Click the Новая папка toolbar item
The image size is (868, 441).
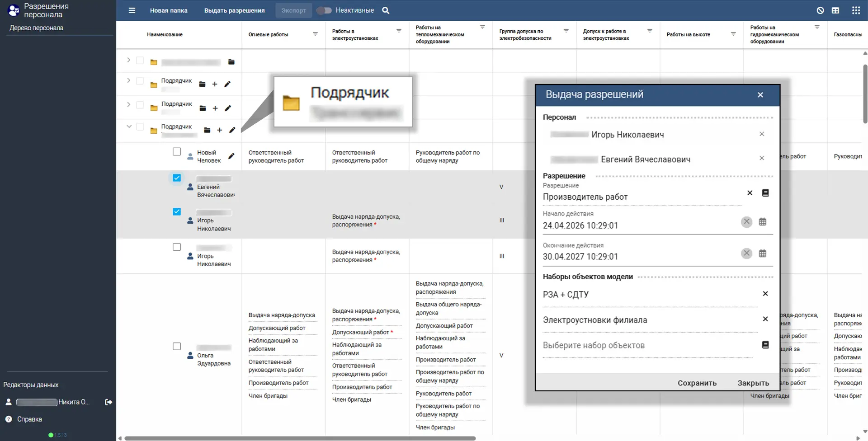[x=169, y=10]
